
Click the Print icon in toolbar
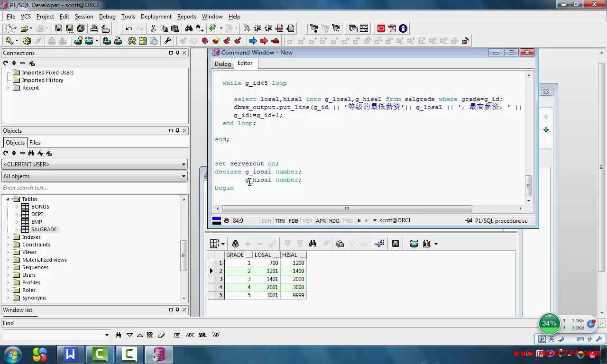(x=94, y=28)
